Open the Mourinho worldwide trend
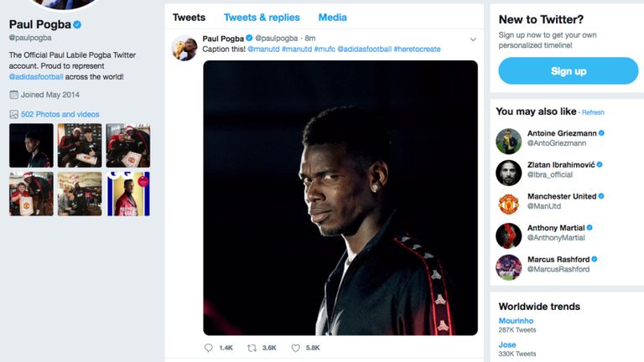The width and height of the screenshot is (644, 362). tap(516, 321)
